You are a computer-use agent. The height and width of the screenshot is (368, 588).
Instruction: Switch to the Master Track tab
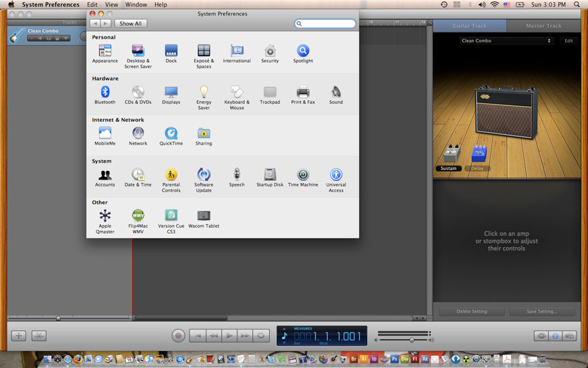click(543, 26)
